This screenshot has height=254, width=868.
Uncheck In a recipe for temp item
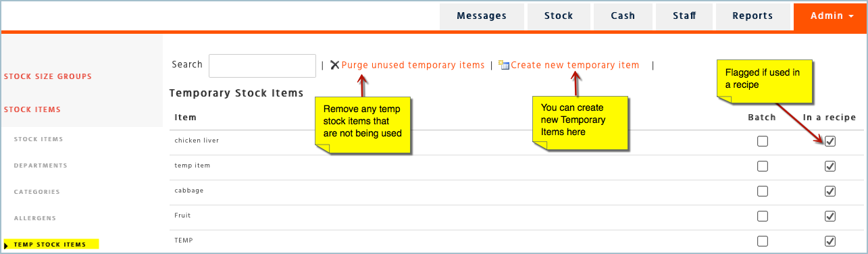pyautogui.click(x=831, y=166)
